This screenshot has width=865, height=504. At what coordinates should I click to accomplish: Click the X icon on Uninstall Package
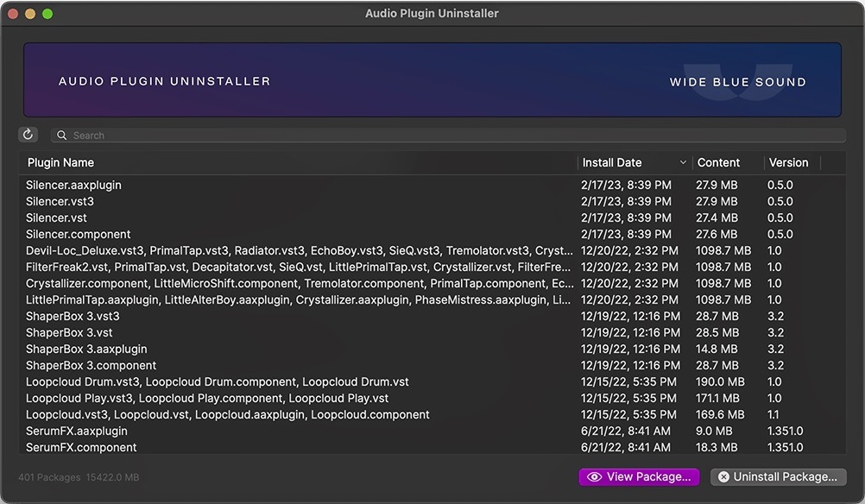tap(723, 477)
